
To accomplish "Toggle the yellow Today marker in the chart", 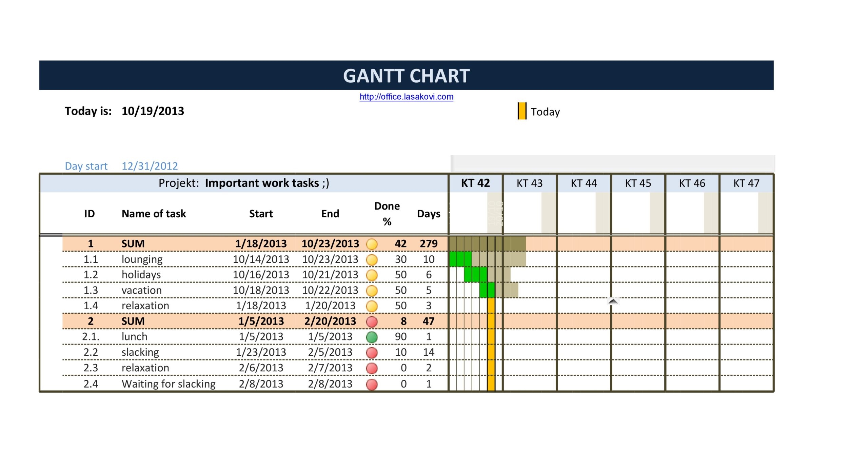I will coord(491,339).
